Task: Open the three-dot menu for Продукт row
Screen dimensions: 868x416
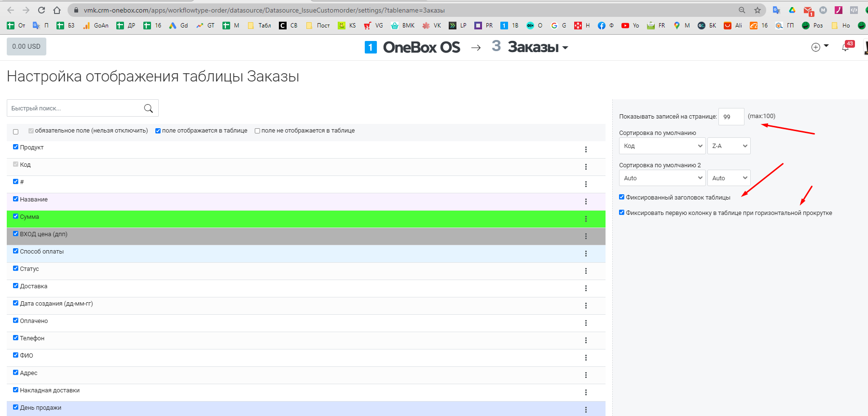Action: point(586,149)
